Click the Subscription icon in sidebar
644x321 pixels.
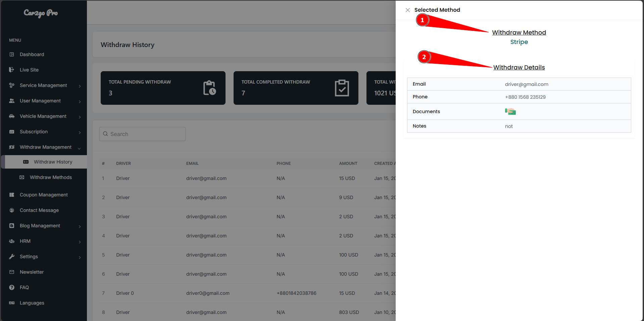pyautogui.click(x=12, y=132)
